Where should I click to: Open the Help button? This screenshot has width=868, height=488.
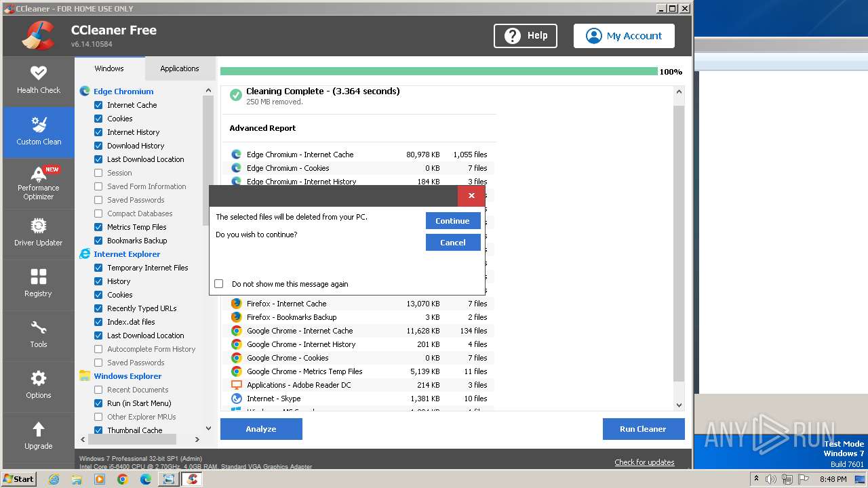point(526,36)
